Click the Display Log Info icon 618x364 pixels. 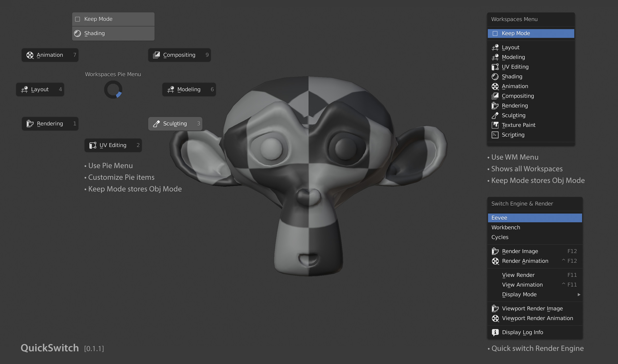tap(495, 332)
